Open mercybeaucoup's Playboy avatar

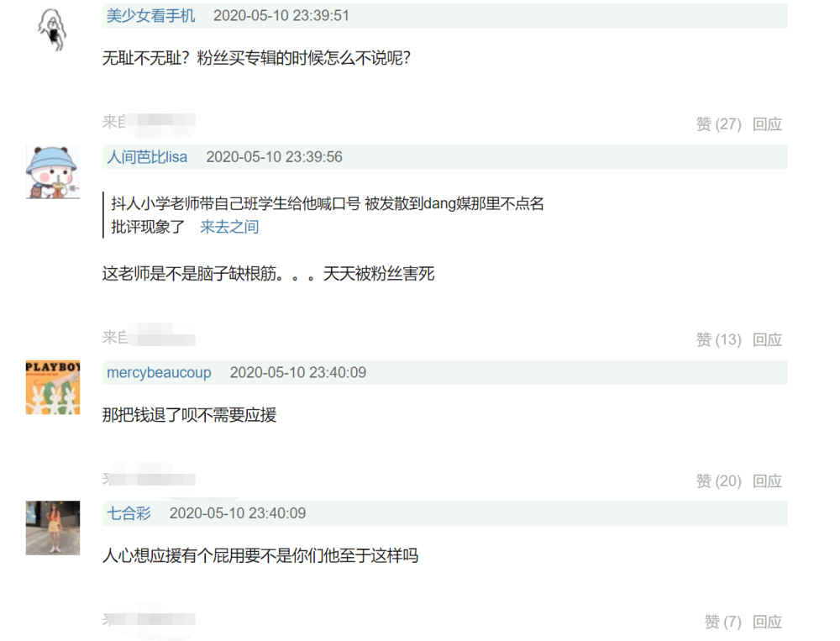tap(52, 387)
